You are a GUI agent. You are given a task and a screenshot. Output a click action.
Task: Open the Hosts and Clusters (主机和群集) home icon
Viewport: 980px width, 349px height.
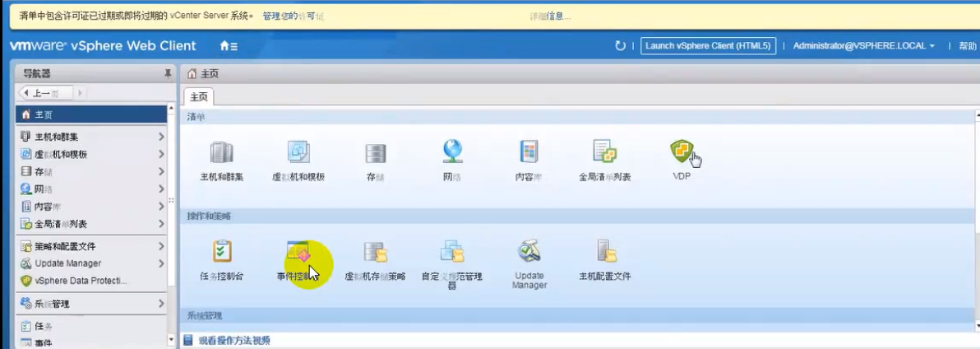point(221,152)
